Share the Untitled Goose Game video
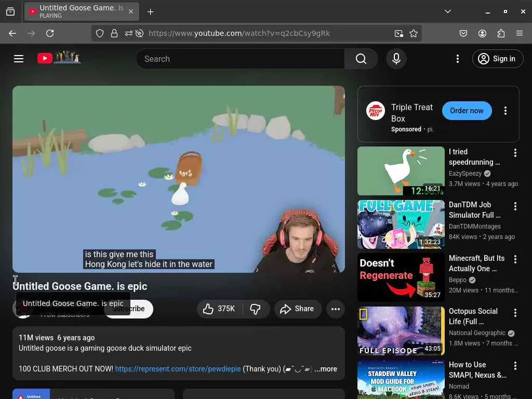The image size is (532, 399). click(x=297, y=309)
